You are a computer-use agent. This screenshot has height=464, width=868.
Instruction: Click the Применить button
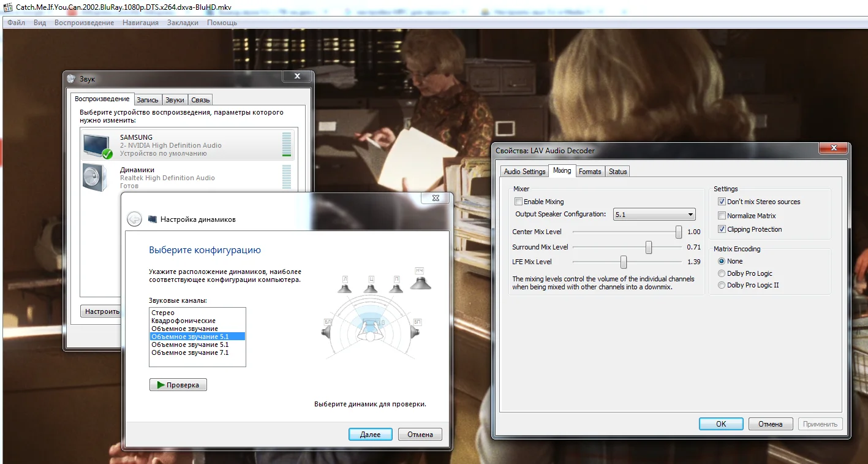click(x=820, y=424)
